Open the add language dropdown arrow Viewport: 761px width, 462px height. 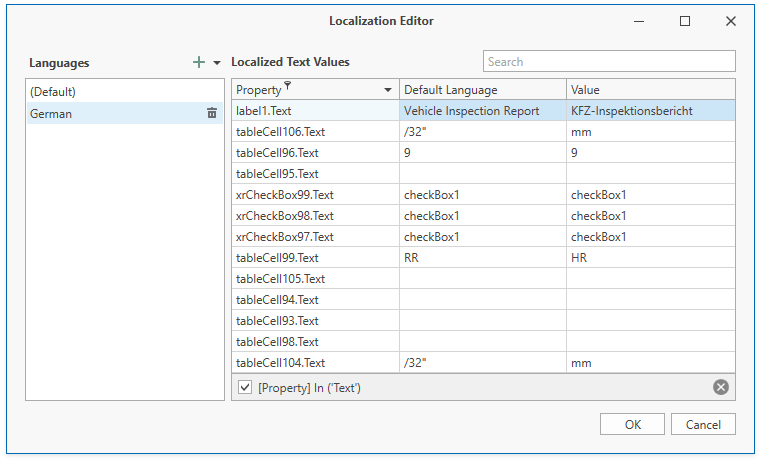pos(217,63)
